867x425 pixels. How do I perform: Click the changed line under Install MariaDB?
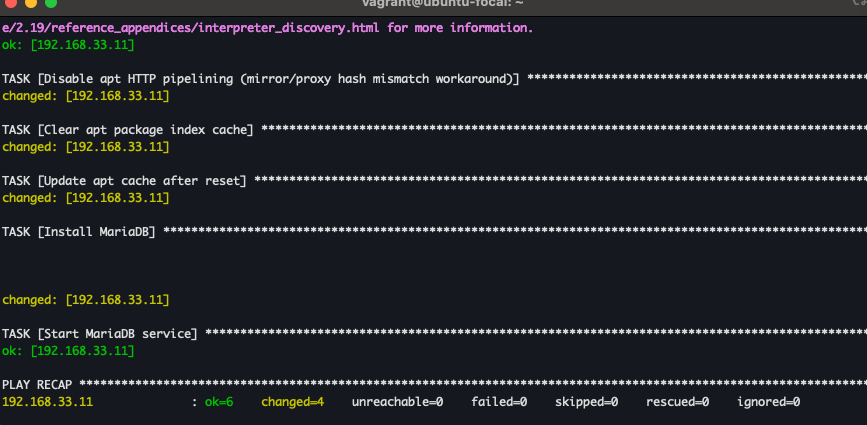point(86,300)
